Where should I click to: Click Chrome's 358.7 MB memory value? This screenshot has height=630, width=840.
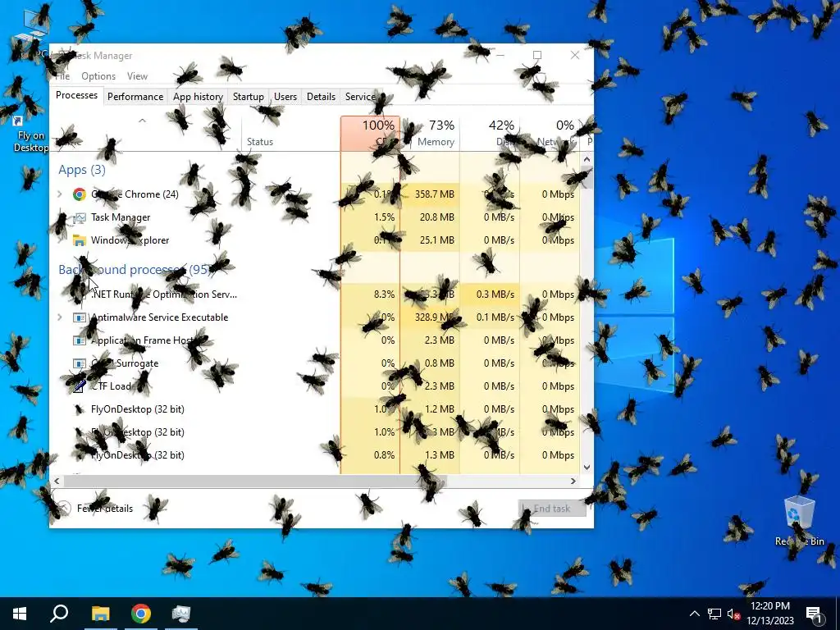tap(435, 194)
